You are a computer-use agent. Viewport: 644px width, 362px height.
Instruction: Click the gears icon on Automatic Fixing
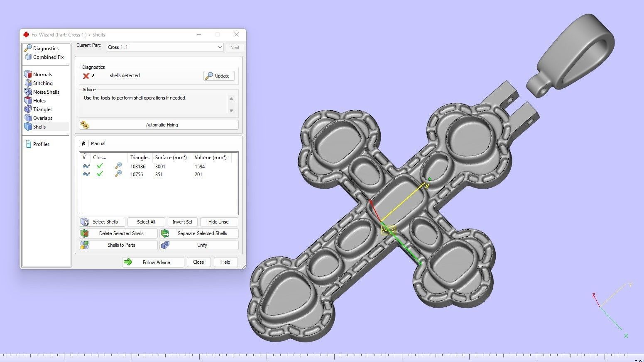(x=85, y=125)
